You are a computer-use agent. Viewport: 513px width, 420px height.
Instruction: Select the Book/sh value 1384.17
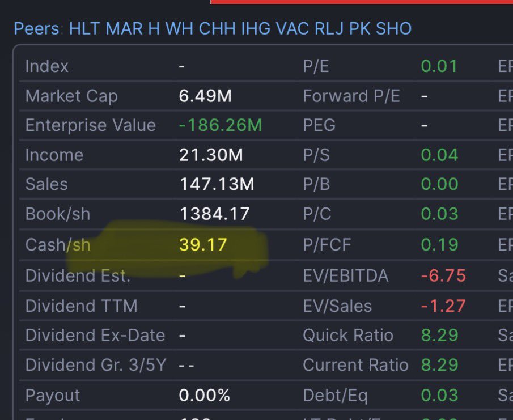215,214
